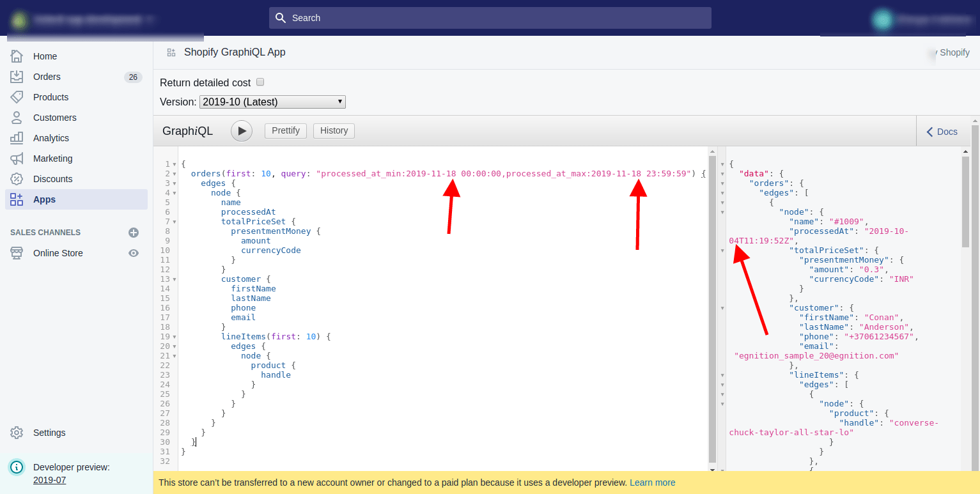Switch to the Online Store section

pyautogui.click(x=58, y=253)
